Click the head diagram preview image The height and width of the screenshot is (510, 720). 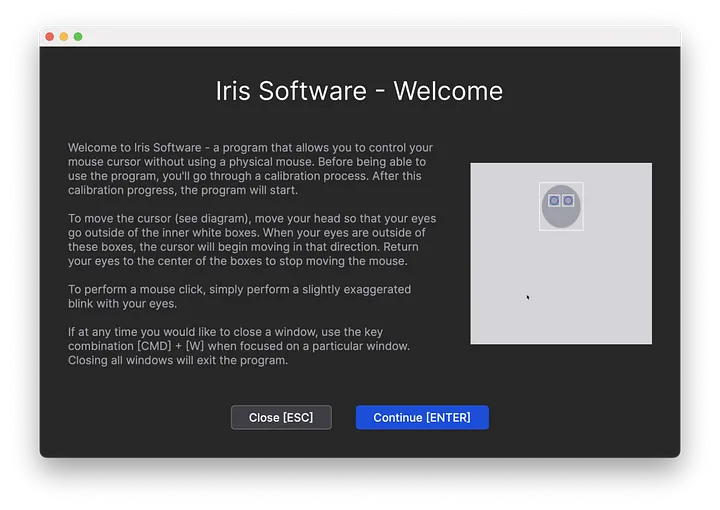pyautogui.click(x=561, y=253)
